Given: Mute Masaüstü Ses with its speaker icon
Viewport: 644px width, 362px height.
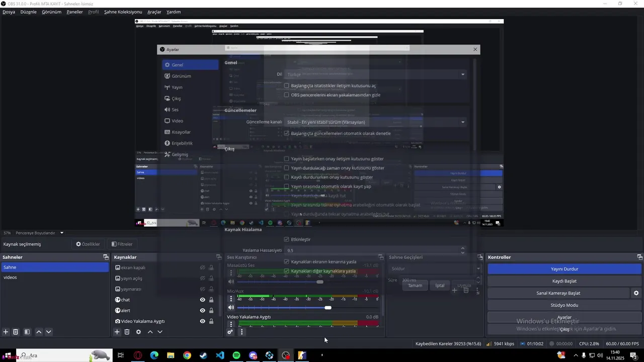Looking at the screenshot, I should click(231, 282).
